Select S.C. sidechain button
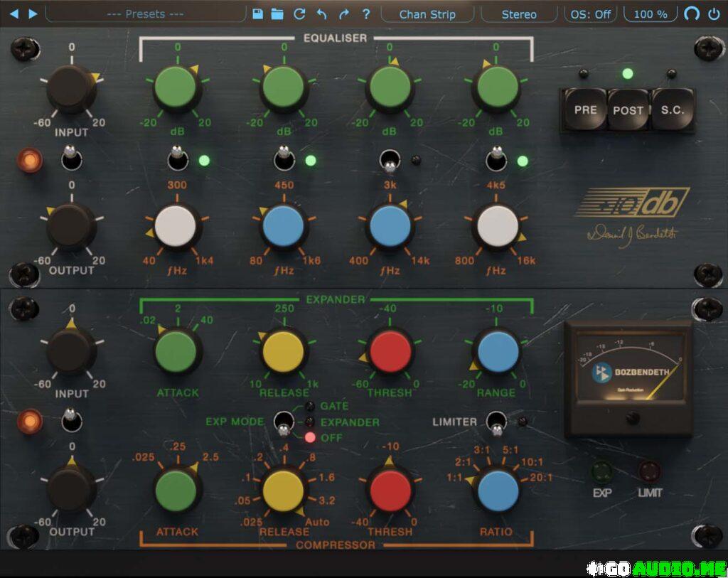 (673, 110)
